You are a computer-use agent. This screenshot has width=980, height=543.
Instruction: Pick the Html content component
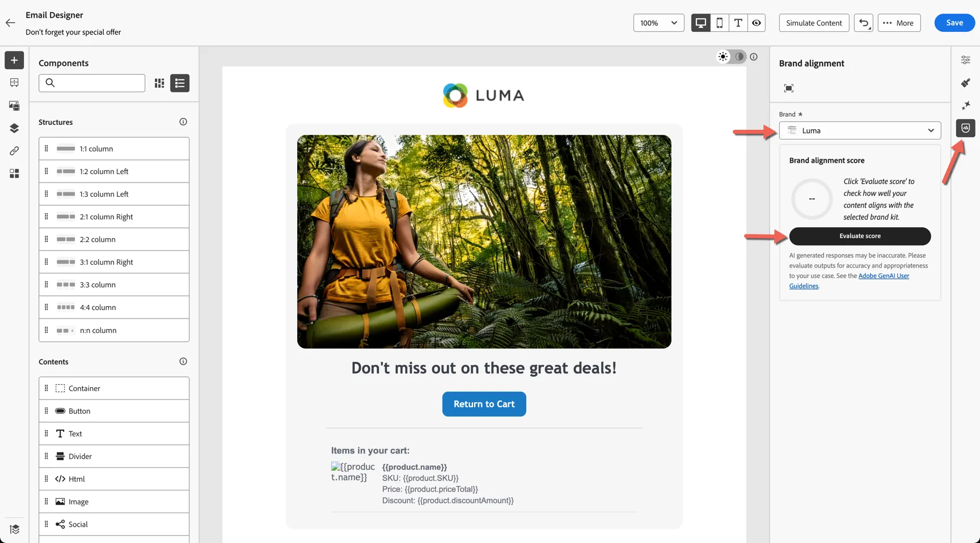pyautogui.click(x=114, y=479)
